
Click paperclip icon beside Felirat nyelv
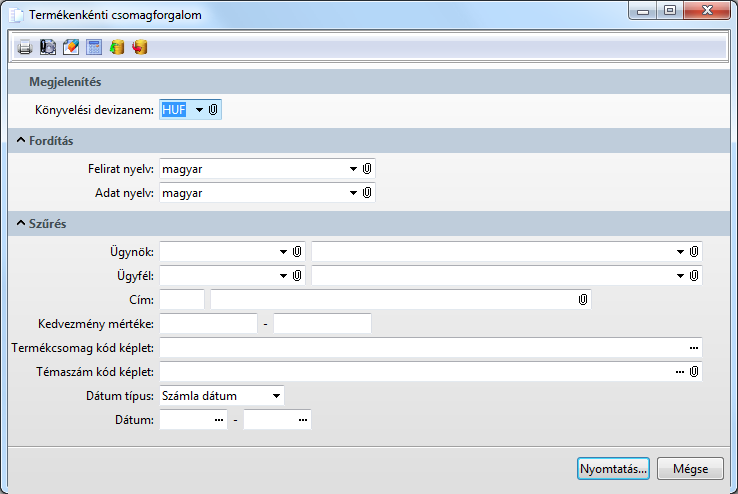pyautogui.click(x=367, y=168)
